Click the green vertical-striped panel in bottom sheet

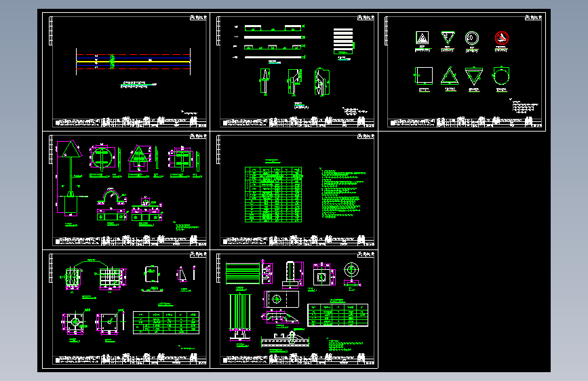tap(239, 311)
